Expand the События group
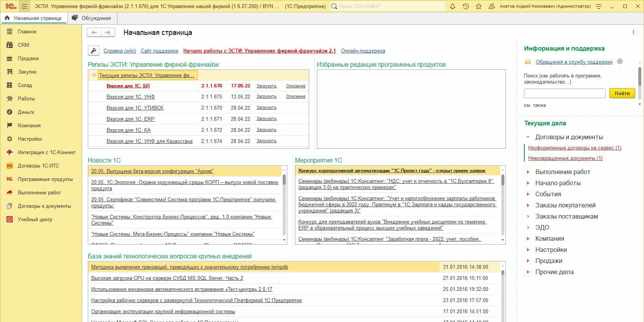This screenshot has width=644, height=322. 528,194
